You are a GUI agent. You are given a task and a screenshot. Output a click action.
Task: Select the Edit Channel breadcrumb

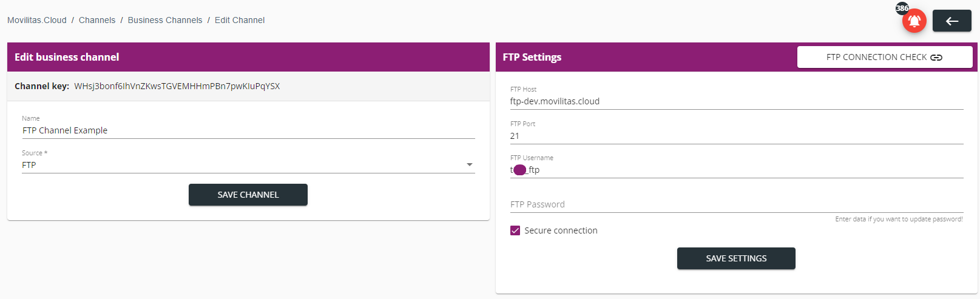coord(240,20)
